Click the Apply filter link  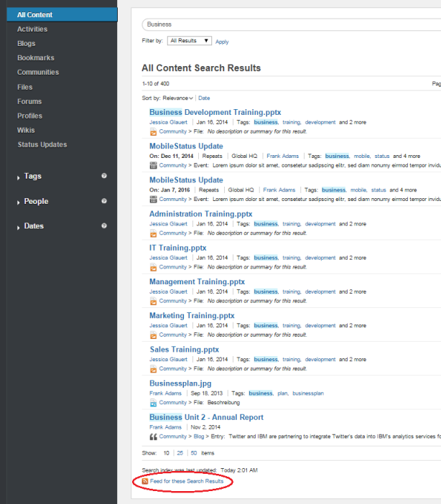coord(222,42)
